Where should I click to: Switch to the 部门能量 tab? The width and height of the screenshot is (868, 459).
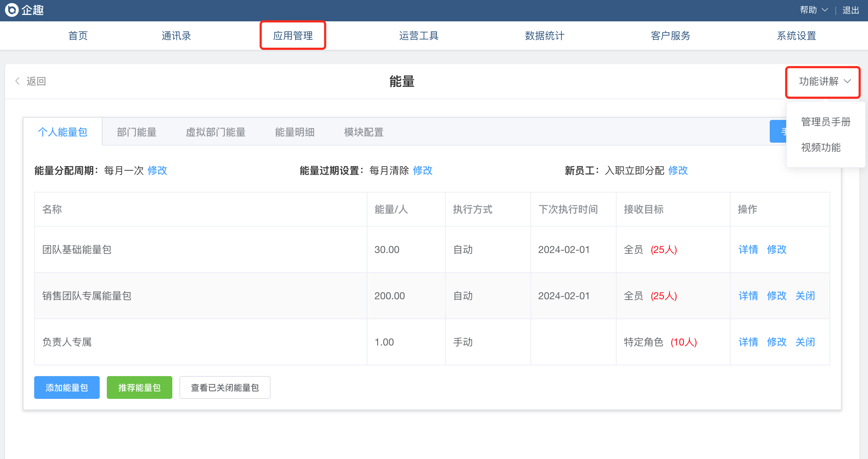tap(137, 132)
